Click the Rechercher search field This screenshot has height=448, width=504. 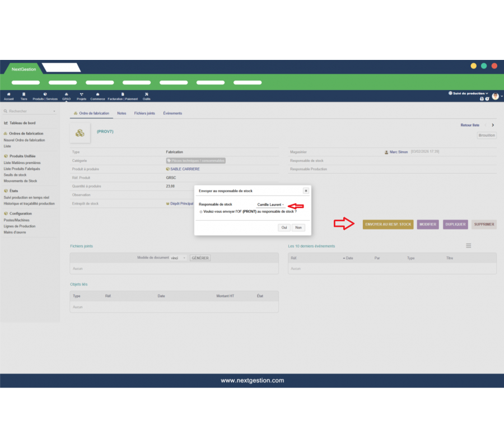coord(29,111)
